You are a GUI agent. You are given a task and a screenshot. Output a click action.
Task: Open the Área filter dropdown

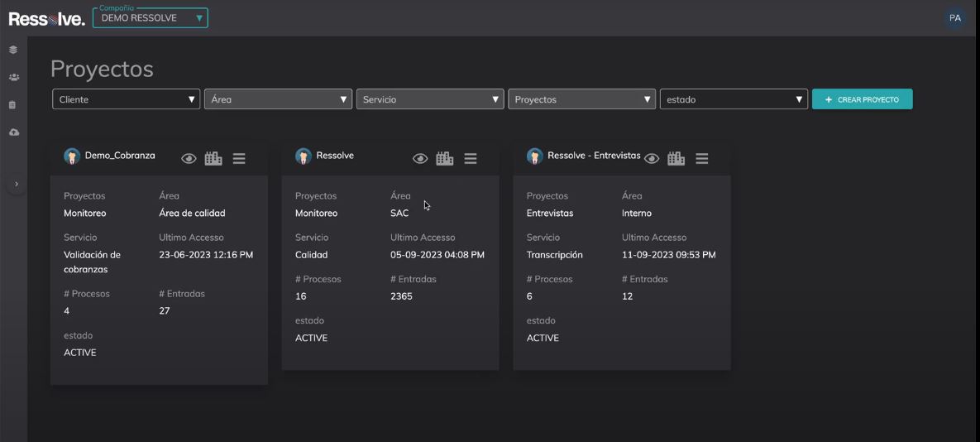coord(278,99)
